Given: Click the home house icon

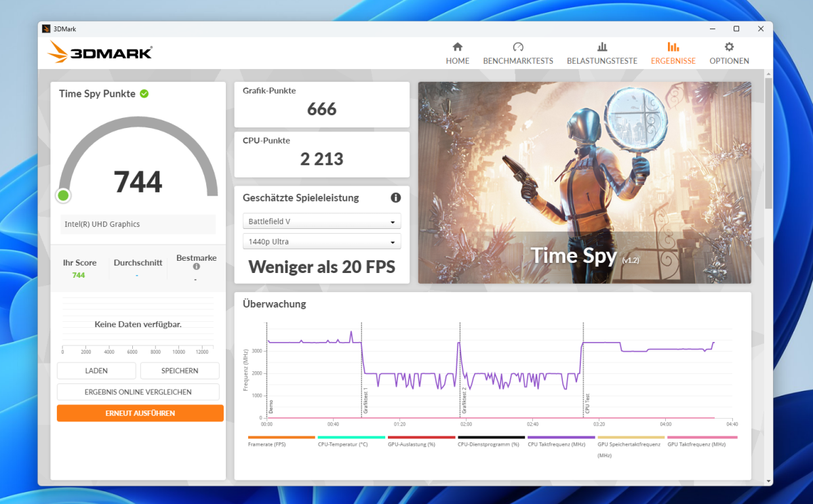Looking at the screenshot, I should pos(457,47).
